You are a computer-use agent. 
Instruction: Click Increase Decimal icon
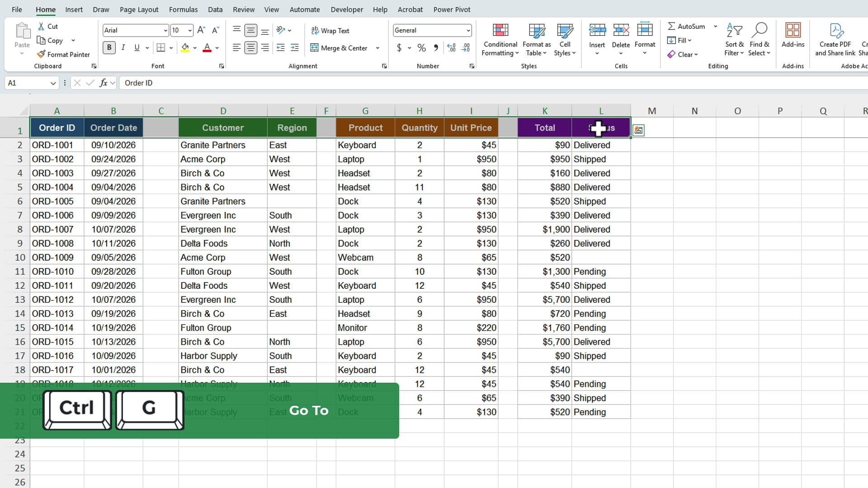[451, 47]
